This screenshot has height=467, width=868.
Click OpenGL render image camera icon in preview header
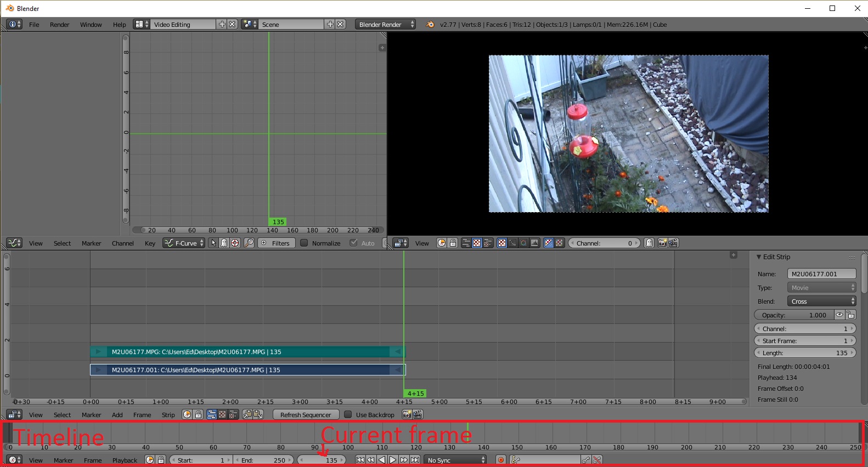662,243
